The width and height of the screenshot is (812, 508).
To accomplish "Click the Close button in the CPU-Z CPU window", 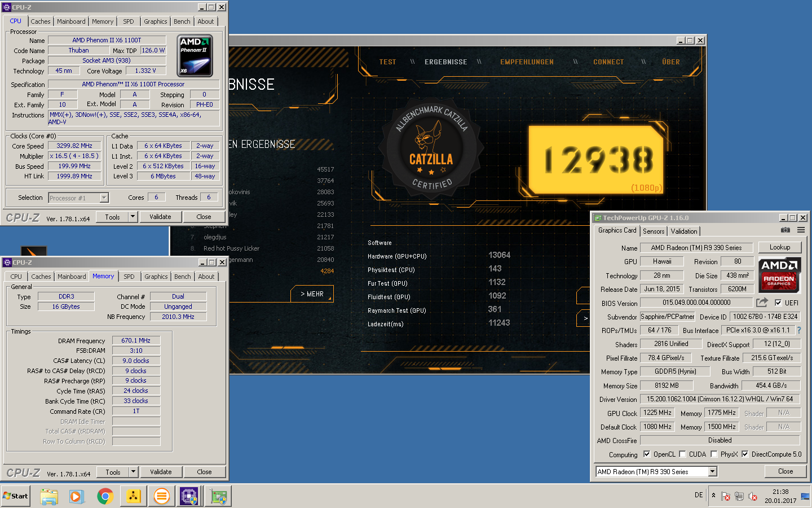I will pos(204,217).
